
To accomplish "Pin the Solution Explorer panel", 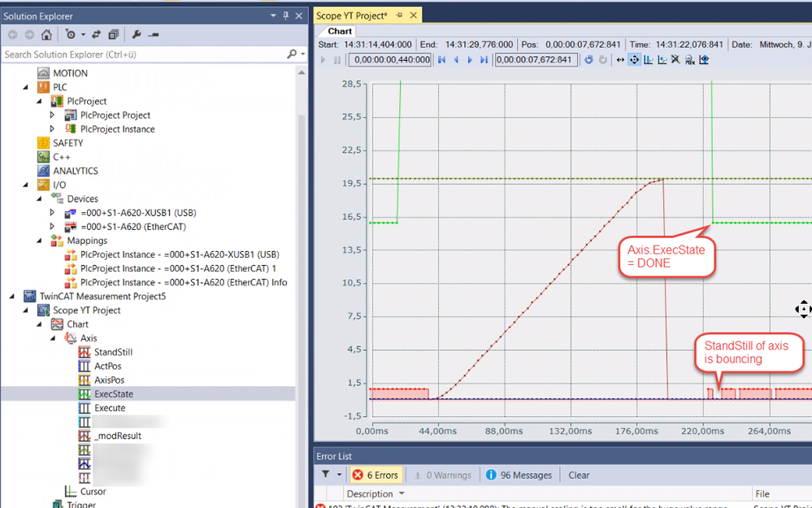I will pos(286,16).
